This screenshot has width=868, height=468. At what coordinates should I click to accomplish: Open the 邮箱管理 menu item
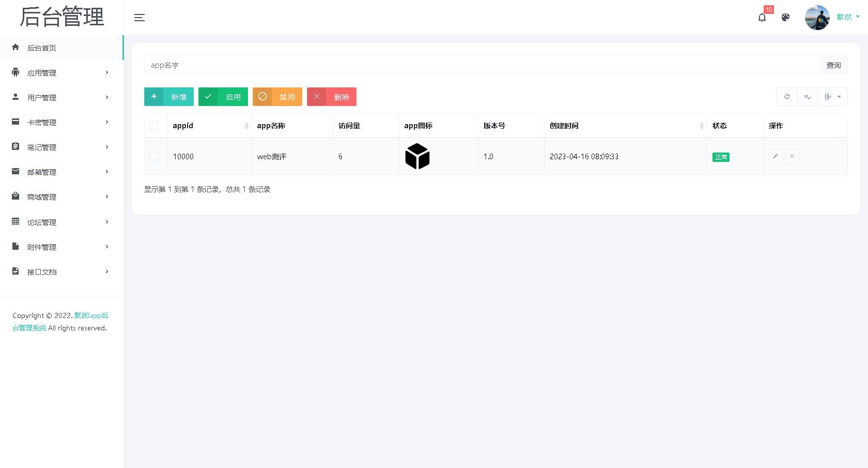point(42,172)
